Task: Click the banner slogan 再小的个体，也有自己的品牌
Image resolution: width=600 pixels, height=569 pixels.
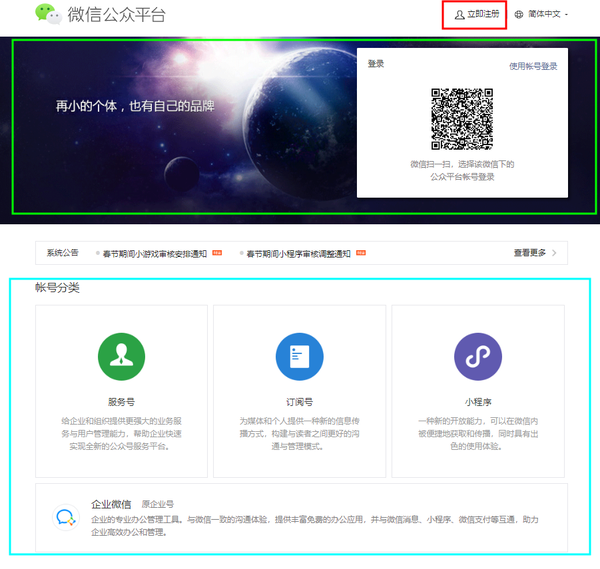Action: 135,106
